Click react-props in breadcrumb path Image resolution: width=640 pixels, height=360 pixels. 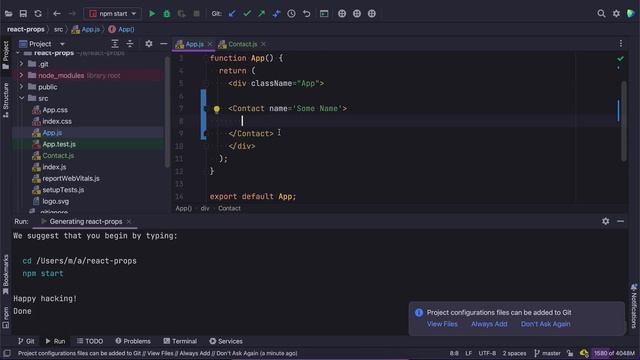pos(26,29)
